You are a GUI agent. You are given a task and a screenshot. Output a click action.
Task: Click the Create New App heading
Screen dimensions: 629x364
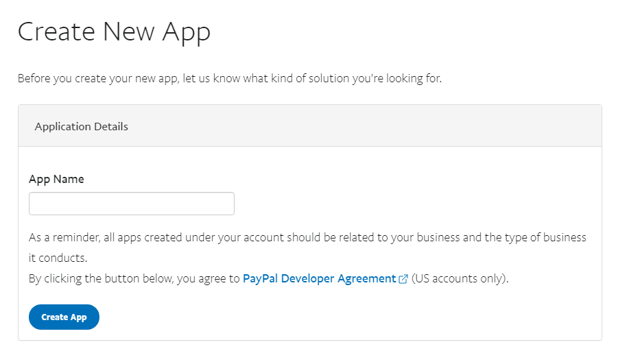[x=114, y=32]
